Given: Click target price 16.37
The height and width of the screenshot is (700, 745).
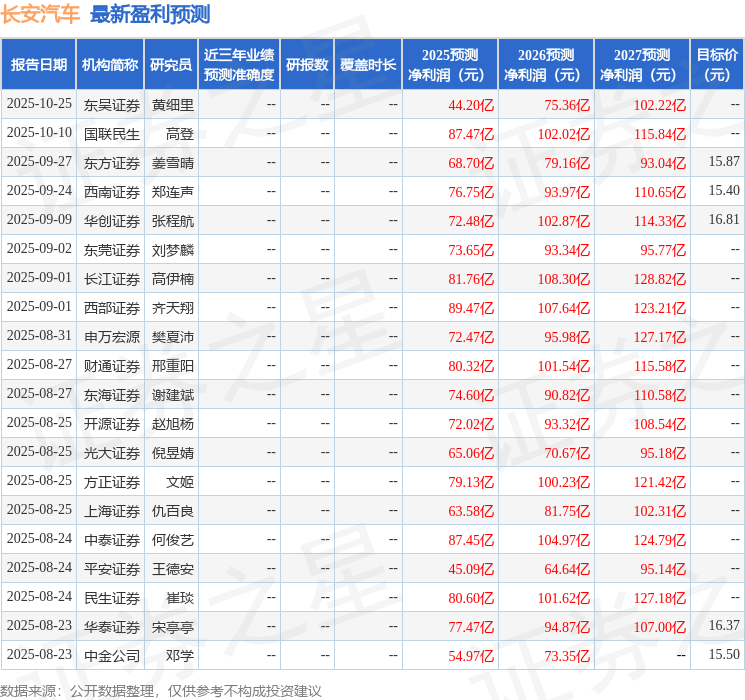Looking at the screenshot, I should (725, 625).
